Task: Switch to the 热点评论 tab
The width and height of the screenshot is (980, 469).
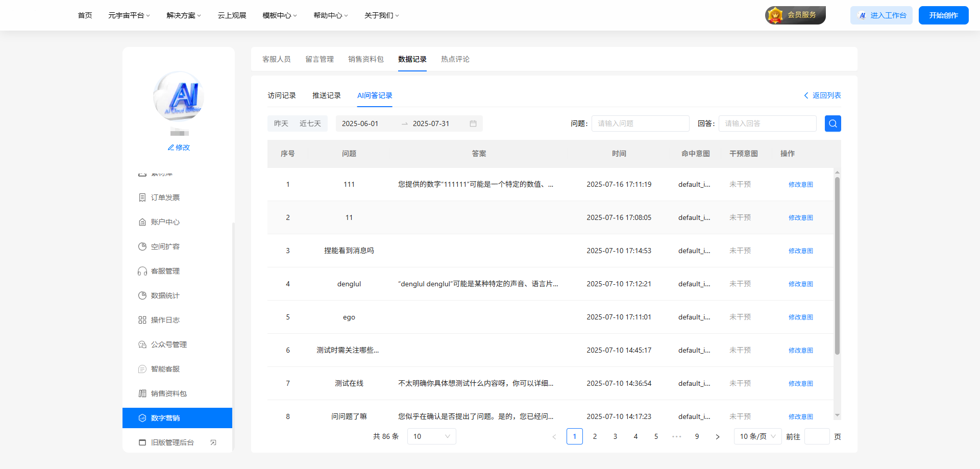Action: [x=455, y=59]
